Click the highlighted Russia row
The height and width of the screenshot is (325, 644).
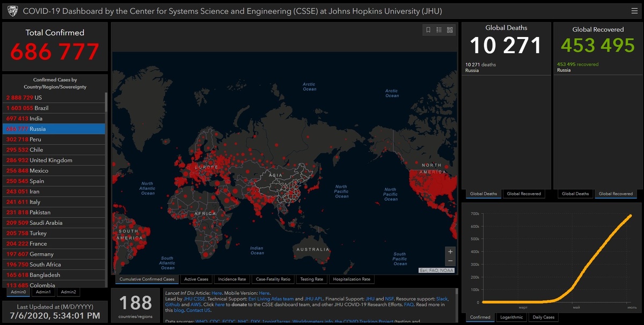pyautogui.click(x=54, y=129)
